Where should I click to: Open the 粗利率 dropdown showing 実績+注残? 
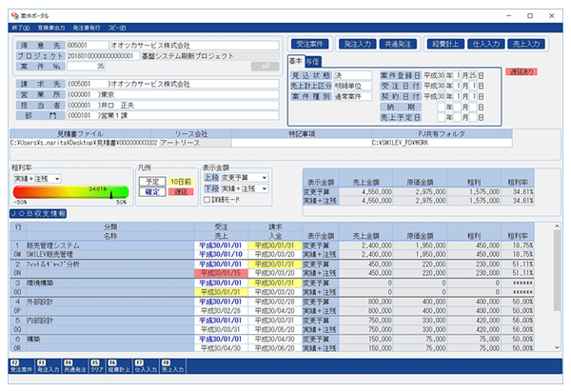[38, 178]
